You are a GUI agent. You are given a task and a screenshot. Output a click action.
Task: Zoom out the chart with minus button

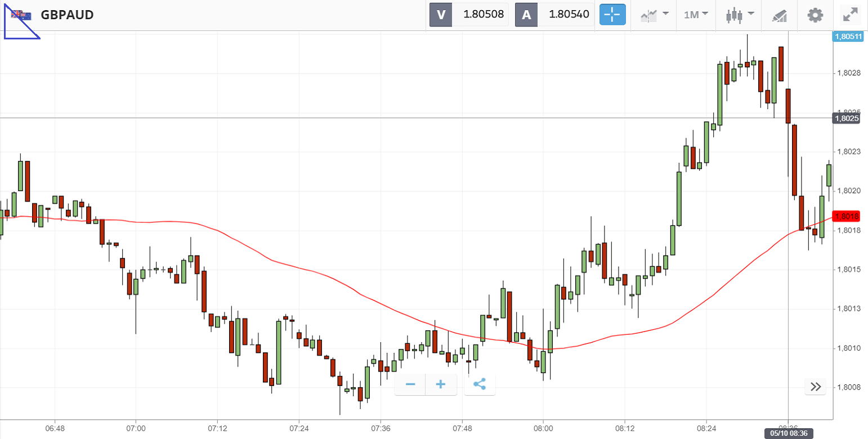(410, 384)
